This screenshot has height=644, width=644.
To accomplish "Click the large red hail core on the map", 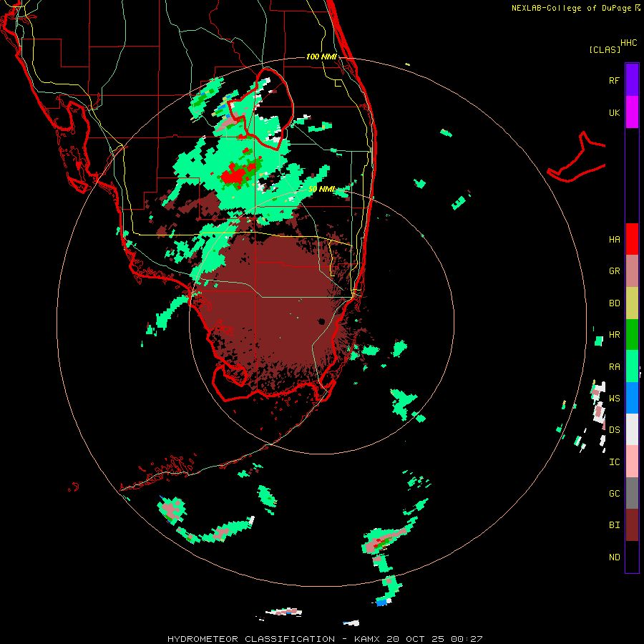I will pos(235,175).
